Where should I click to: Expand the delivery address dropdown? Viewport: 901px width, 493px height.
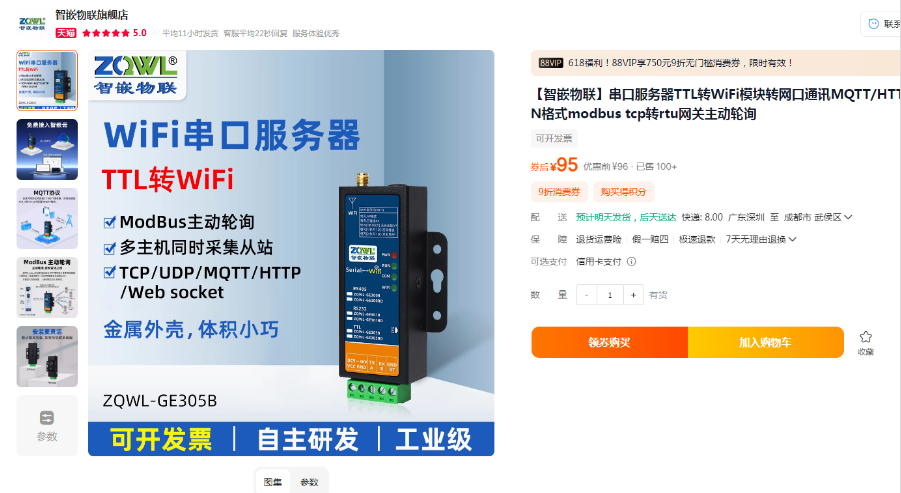848,217
